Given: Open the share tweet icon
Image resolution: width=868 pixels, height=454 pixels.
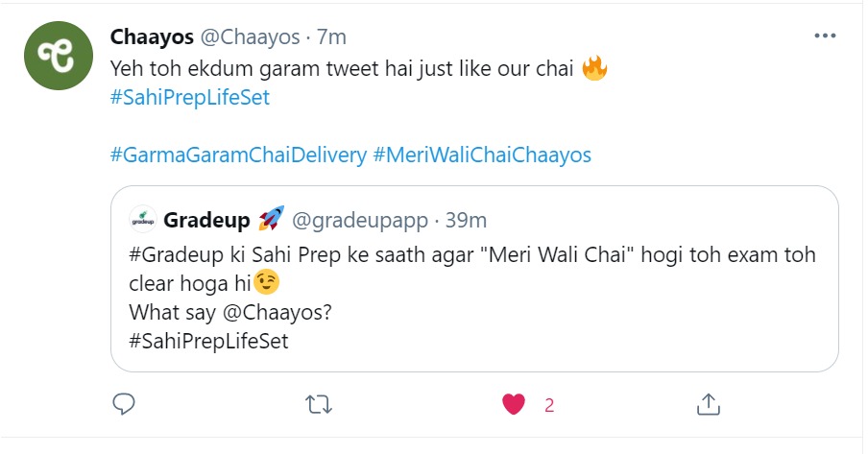Looking at the screenshot, I should [709, 404].
